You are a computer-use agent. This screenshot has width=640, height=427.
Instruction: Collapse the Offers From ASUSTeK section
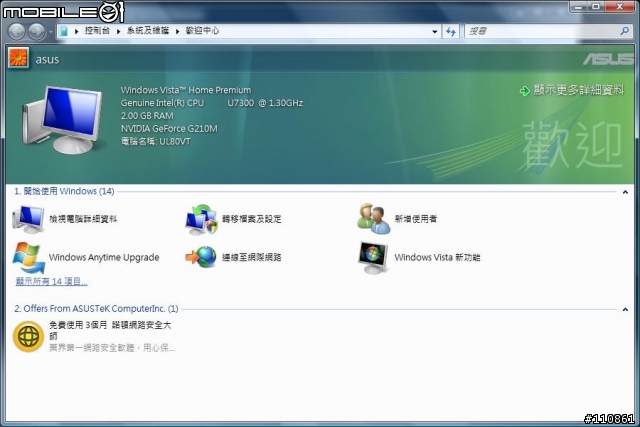click(x=625, y=309)
